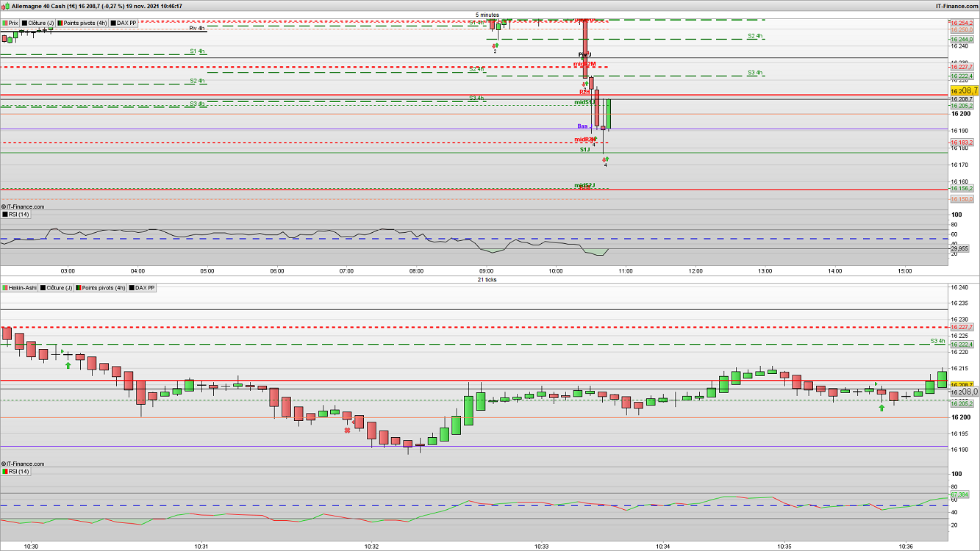980x551 pixels.
Task: Click the 'S1J' green support label
Action: point(584,150)
